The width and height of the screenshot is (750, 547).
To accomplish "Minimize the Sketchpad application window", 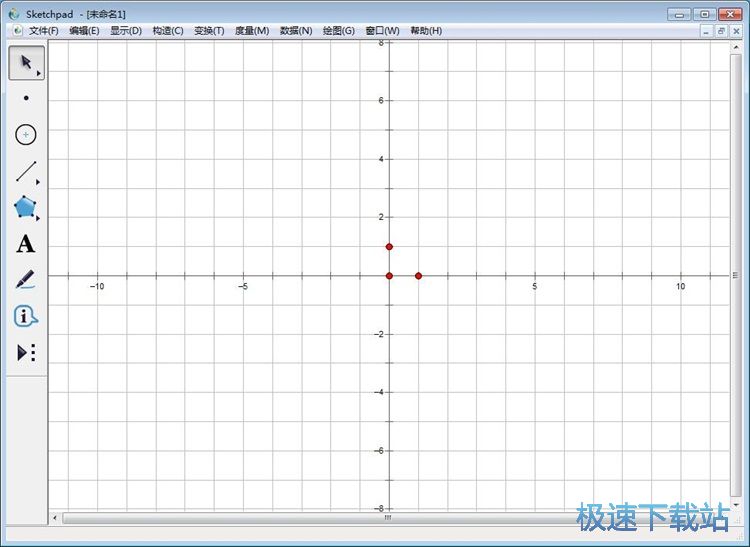I will (x=679, y=14).
